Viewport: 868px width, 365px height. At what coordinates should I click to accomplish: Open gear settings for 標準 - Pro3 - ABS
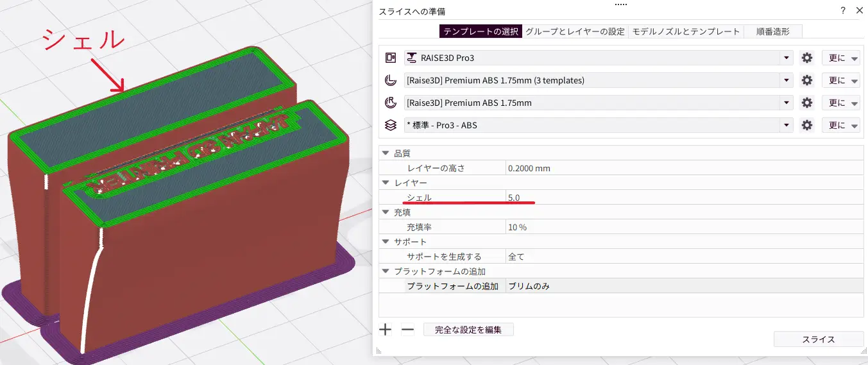(807, 125)
